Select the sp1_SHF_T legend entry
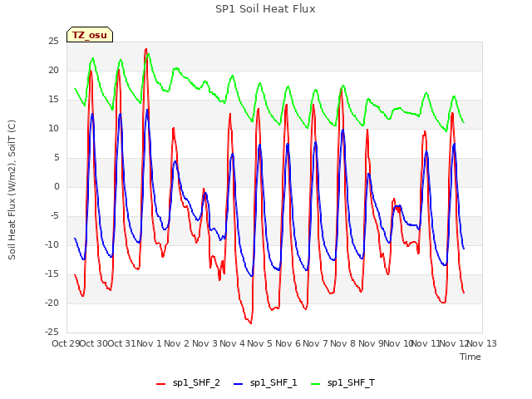Image resolution: width=532 pixels, height=399 pixels. [x=342, y=383]
